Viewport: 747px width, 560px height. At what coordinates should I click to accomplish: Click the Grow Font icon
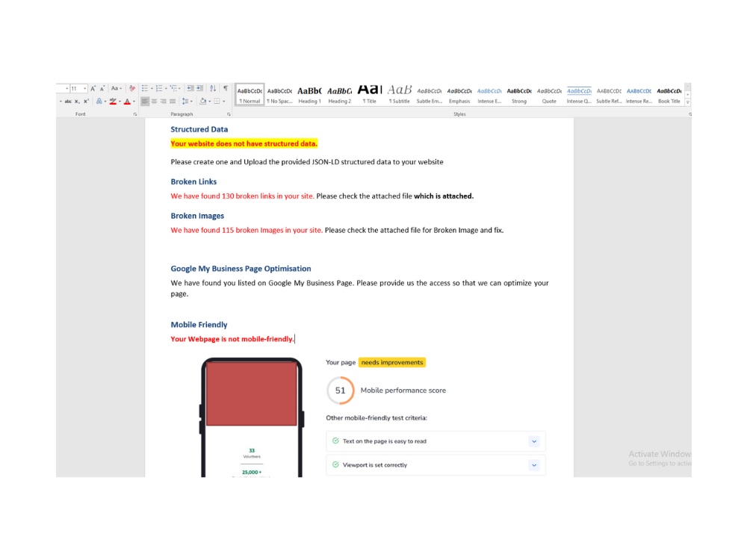pos(93,89)
